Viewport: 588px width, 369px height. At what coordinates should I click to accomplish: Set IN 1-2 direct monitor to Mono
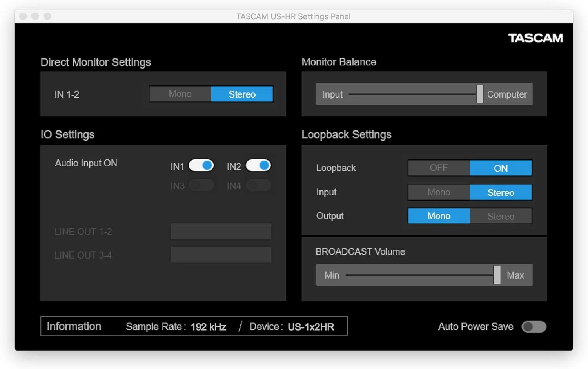(180, 94)
